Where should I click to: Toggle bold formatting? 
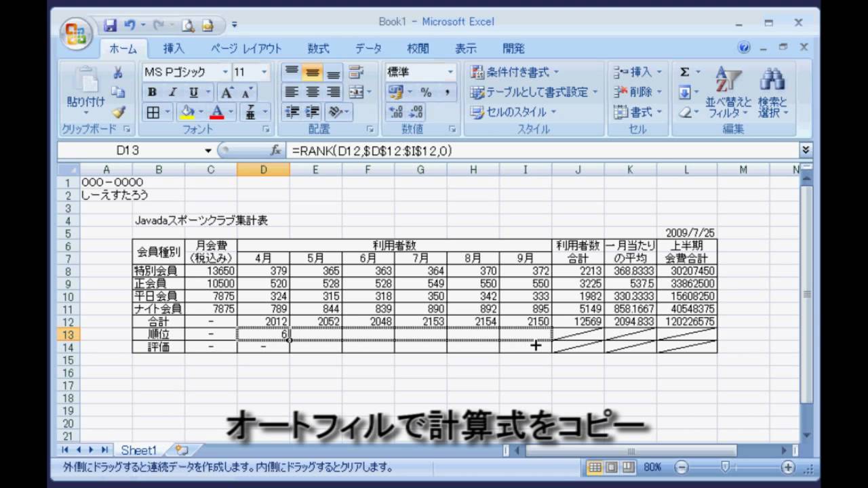153,92
